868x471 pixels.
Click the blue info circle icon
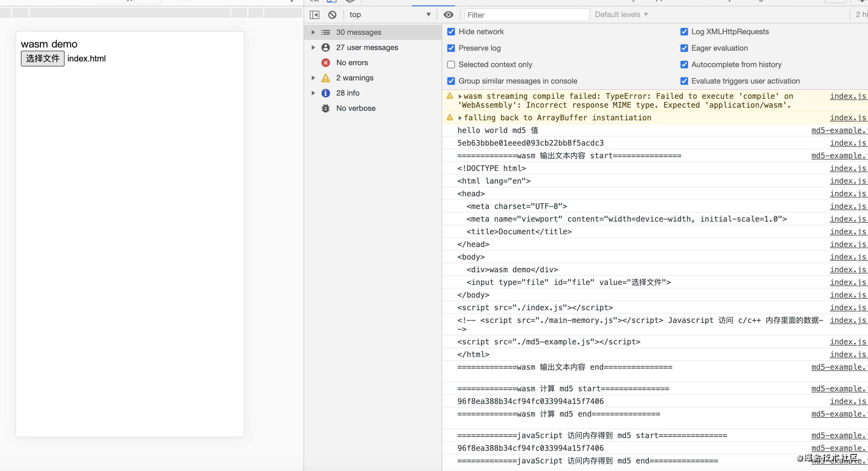click(x=326, y=93)
